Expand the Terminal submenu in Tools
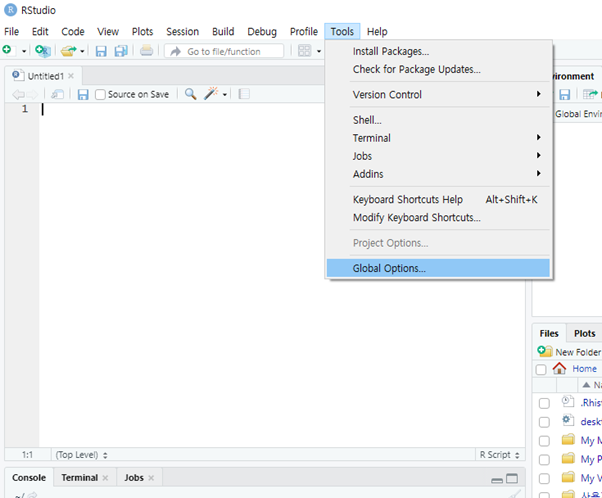 (x=438, y=138)
